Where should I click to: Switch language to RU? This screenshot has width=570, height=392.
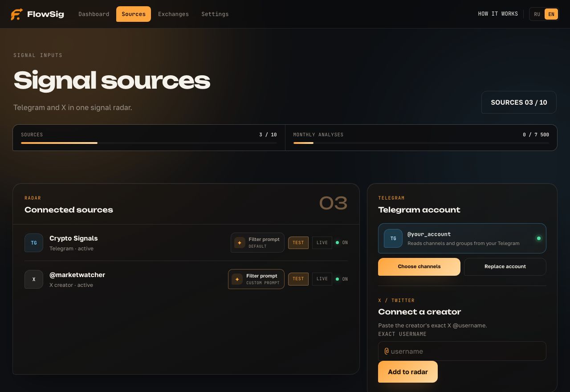click(x=537, y=14)
